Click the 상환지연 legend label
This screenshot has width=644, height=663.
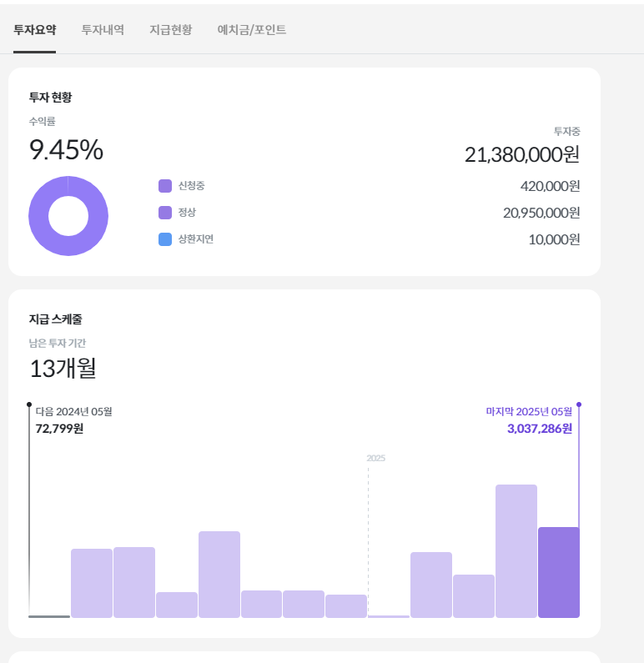[196, 239]
